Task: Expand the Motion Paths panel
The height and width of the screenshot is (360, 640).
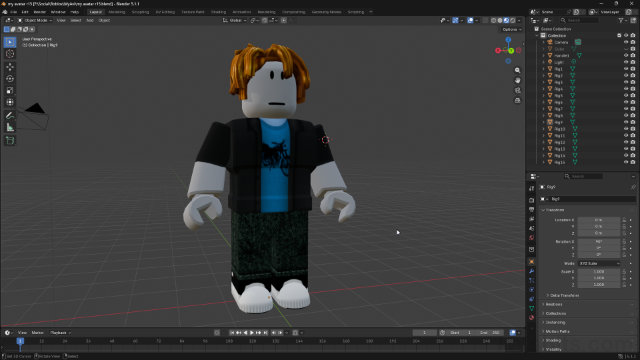Action: coord(557,331)
